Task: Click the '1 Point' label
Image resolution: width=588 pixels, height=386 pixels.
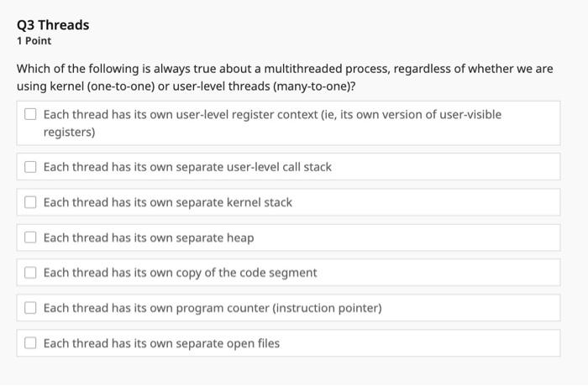Action: (34, 40)
